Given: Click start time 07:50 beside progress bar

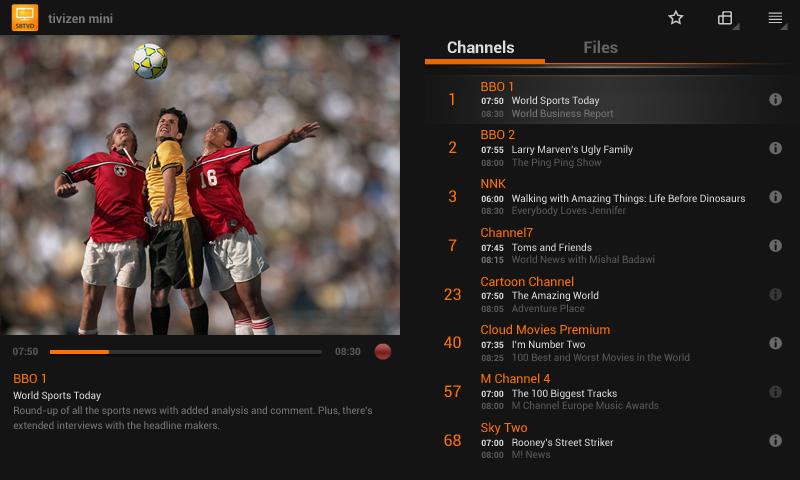Looking at the screenshot, I should (25, 351).
